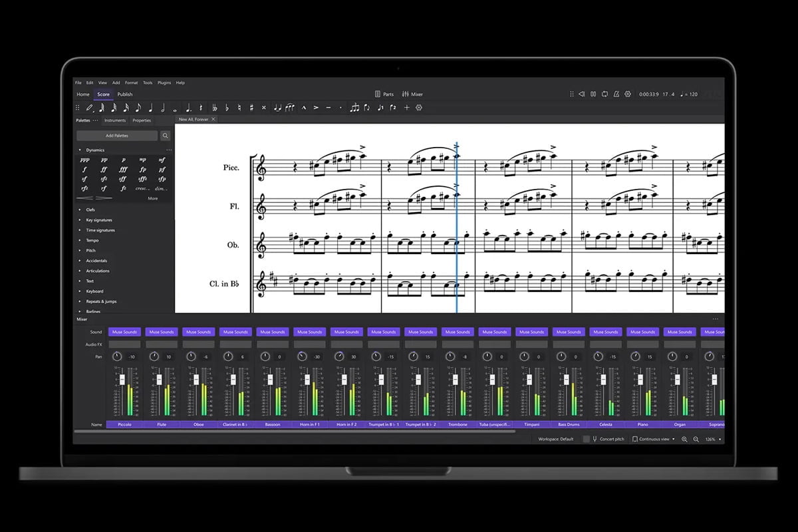
Task: Open the Format menu
Action: click(131, 83)
